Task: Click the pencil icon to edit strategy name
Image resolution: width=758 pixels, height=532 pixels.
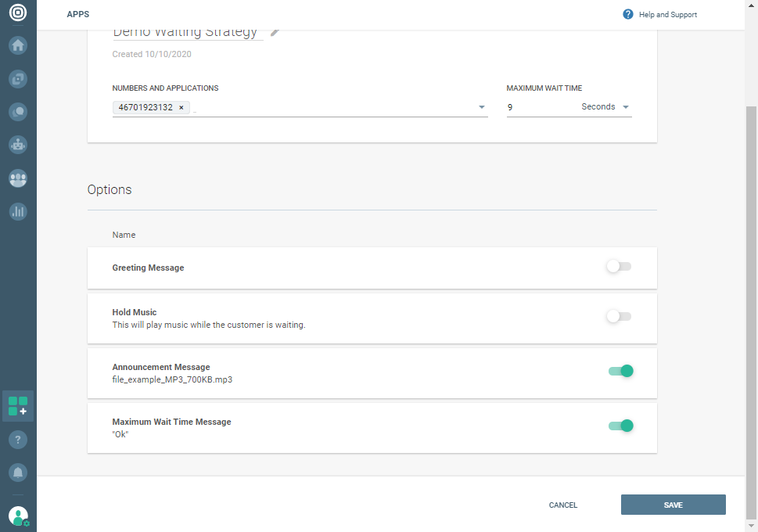Action: 275,32
